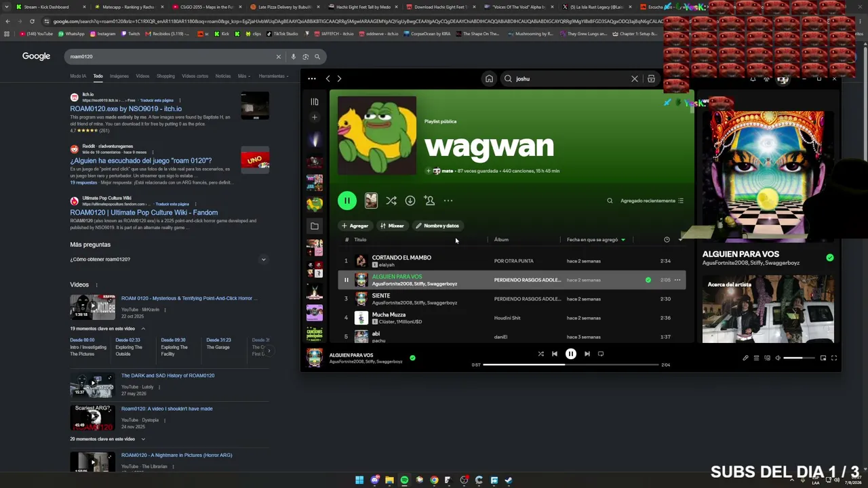Show more key moments arrow

pos(269,350)
